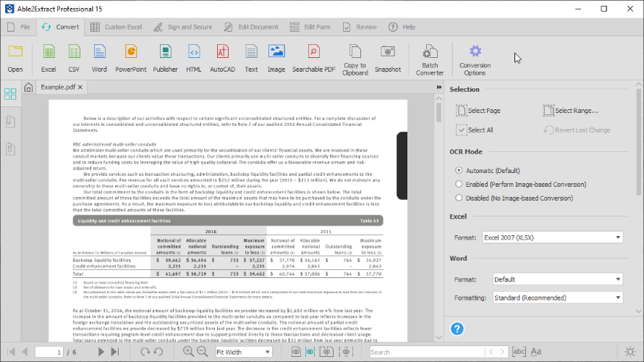The height and width of the screenshot is (362, 644).
Task: Click Select Page in Selection panel
Action: [478, 111]
